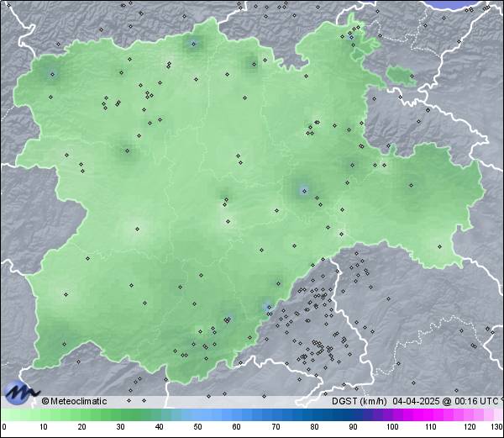Click the scale value 130
Screen dimensions: 504x438
click(497, 427)
